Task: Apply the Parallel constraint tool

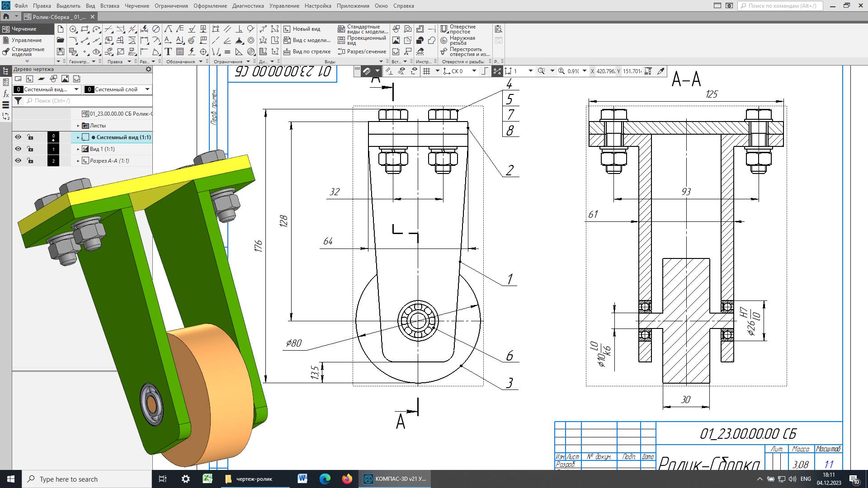Action: tap(227, 29)
